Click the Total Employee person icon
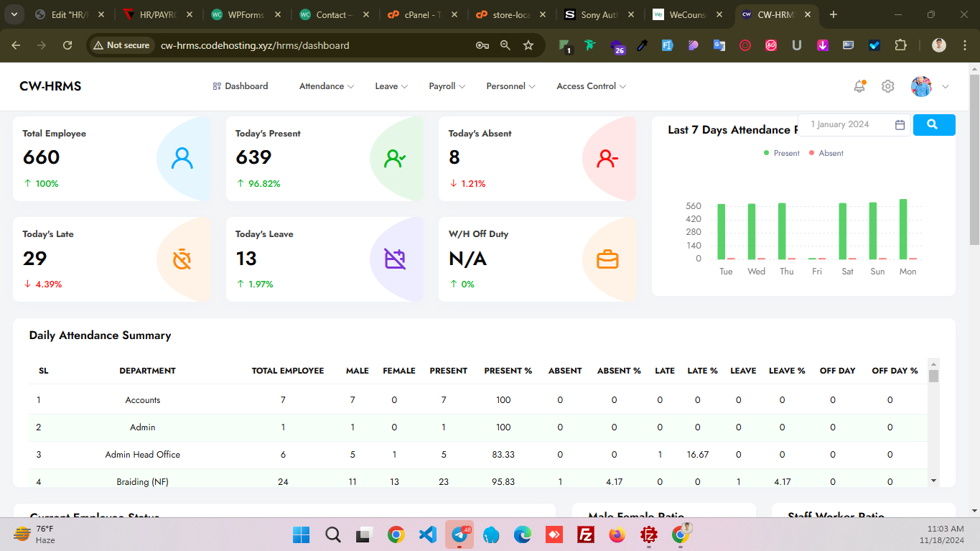 coord(182,158)
